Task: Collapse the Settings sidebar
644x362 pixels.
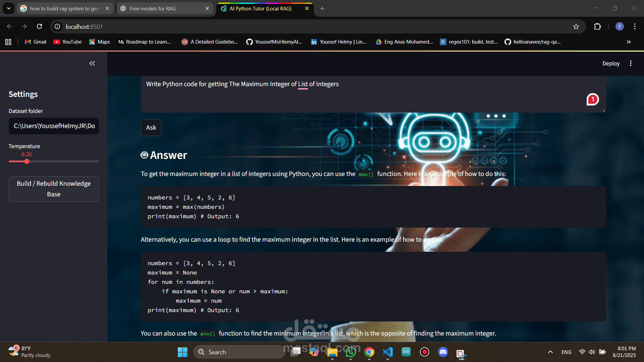Action: 92,63
